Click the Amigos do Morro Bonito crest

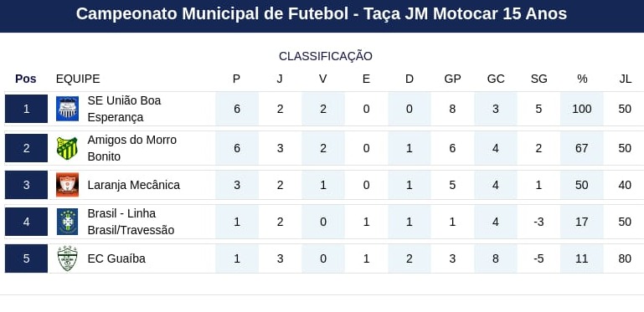point(67,148)
